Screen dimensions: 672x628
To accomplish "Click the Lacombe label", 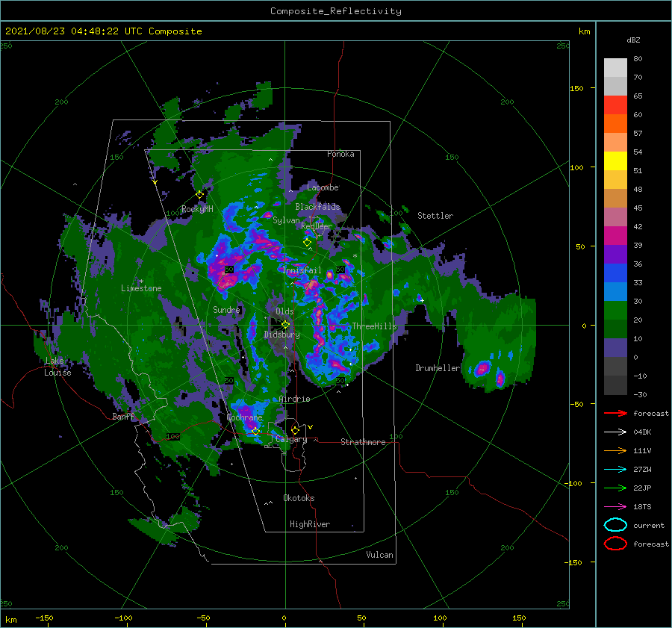I will tap(323, 187).
